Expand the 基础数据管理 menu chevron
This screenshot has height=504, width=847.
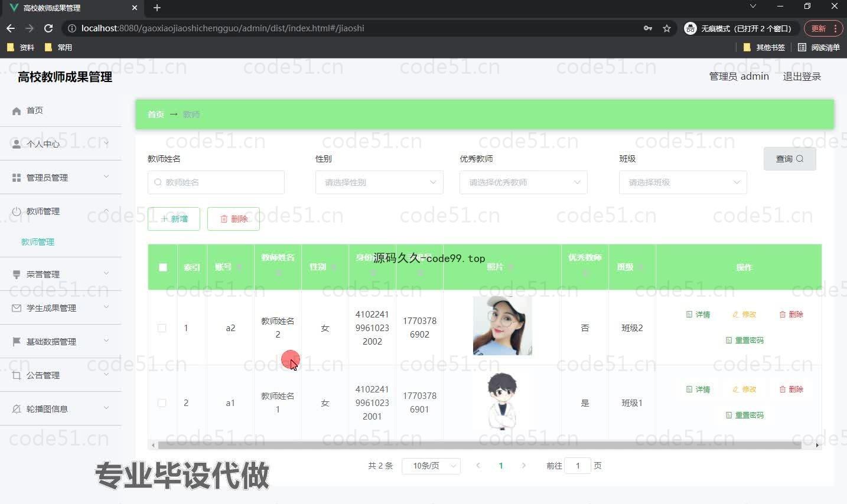click(x=106, y=341)
